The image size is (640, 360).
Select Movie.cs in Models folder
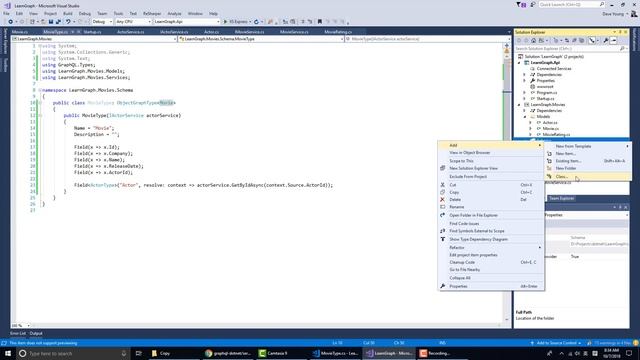[x=550, y=129]
